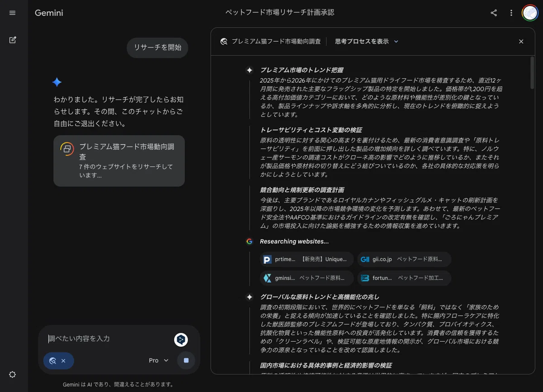Open the Pro model selector dropdown

tap(158, 360)
